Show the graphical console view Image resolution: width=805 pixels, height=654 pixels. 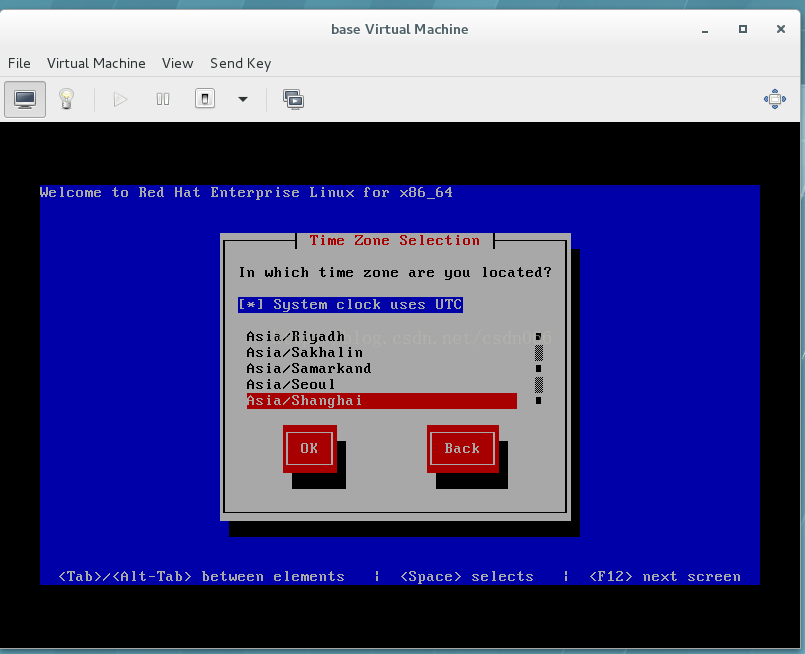[25, 99]
